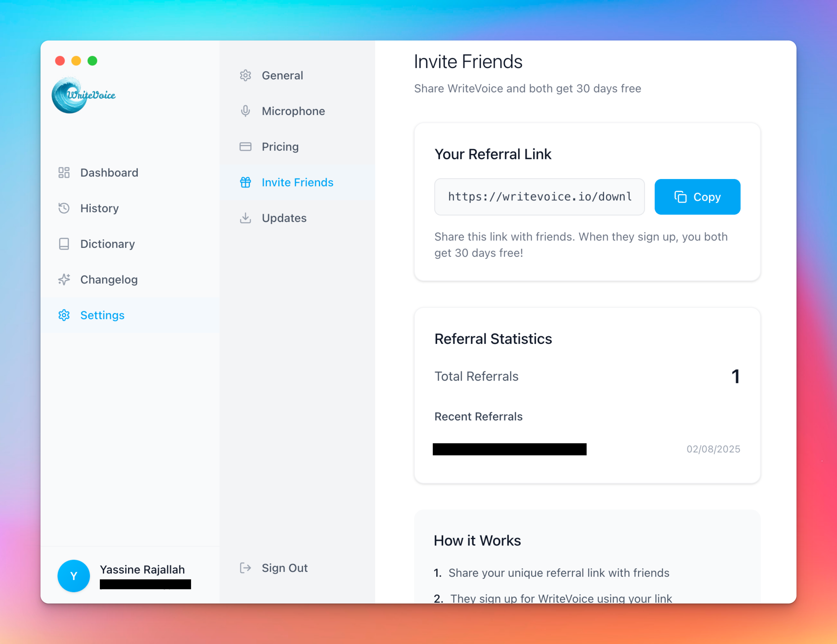Click the Pricing credit card icon
The image size is (837, 644).
click(245, 147)
